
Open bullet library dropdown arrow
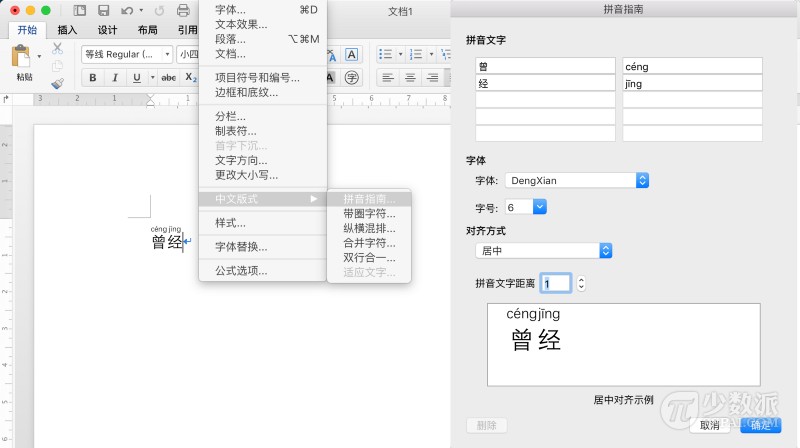[401, 54]
